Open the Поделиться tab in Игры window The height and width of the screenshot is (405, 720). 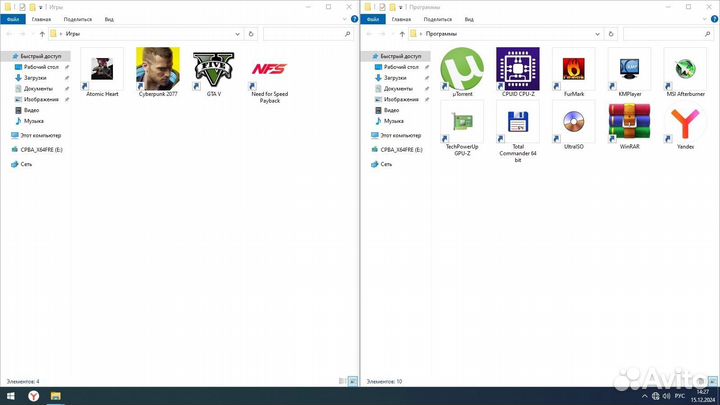tap(78, 19)
